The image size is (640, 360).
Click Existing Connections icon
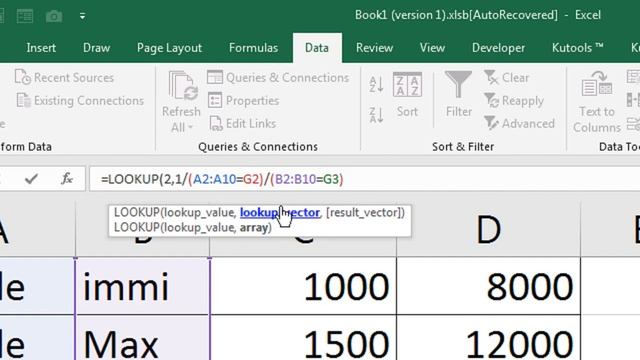(24, 100)
